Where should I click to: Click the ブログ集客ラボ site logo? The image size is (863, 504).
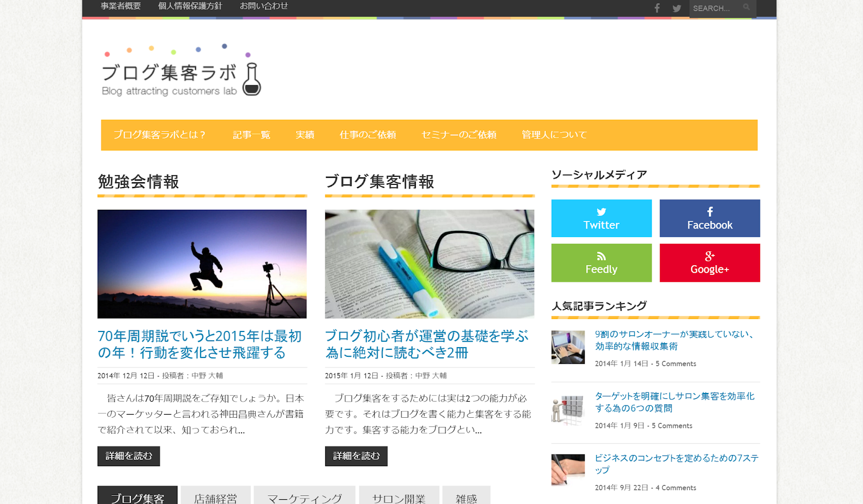pos(181,70)
